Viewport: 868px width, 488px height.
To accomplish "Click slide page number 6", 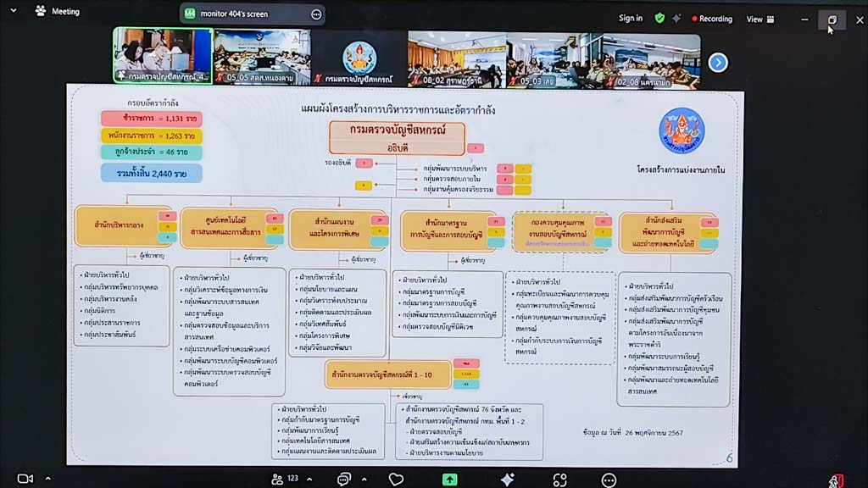I will pyautogui.click(x=730, y=458).
